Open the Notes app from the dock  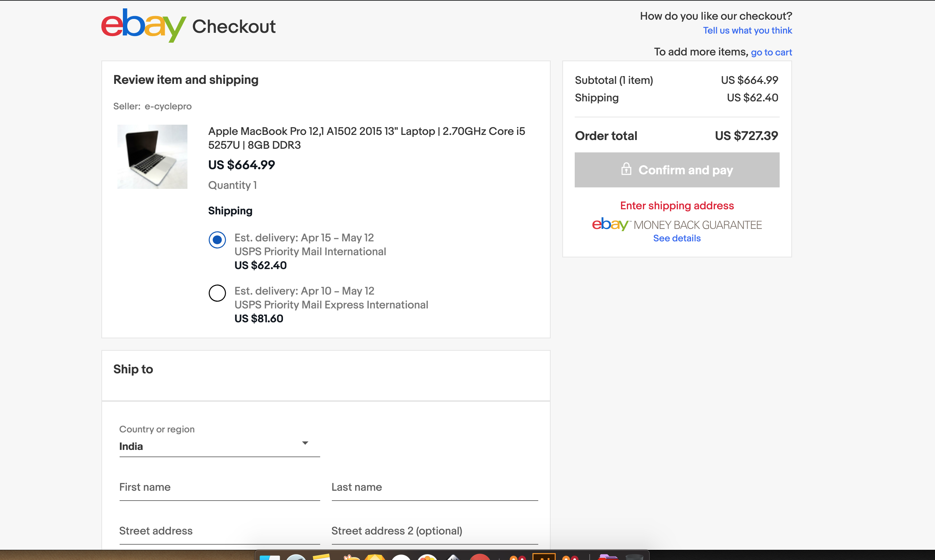coord(322,557)
